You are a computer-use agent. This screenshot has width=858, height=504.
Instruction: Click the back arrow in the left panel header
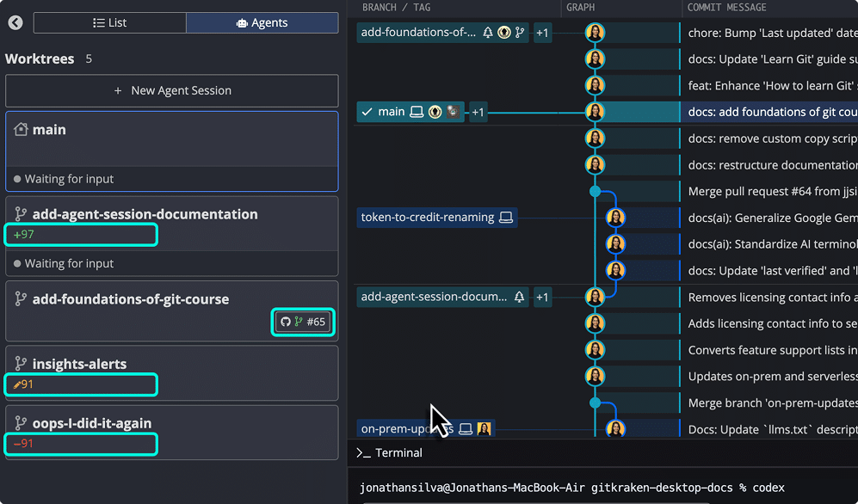tap(15, 23)
